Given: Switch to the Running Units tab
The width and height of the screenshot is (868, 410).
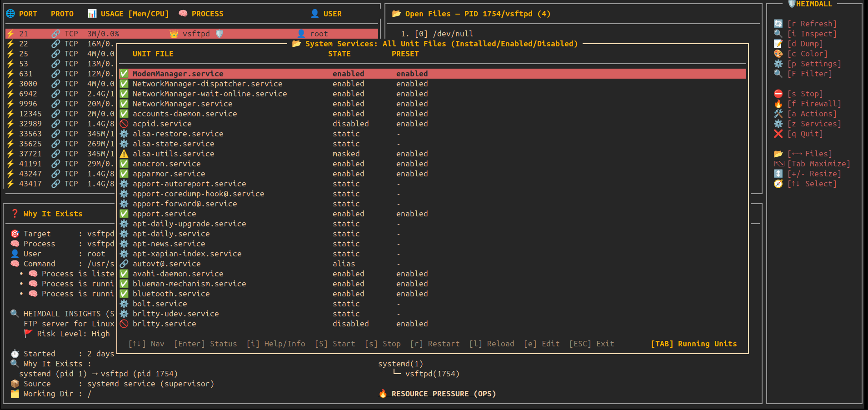Looking at the screenshot, I should click(693, 344).
